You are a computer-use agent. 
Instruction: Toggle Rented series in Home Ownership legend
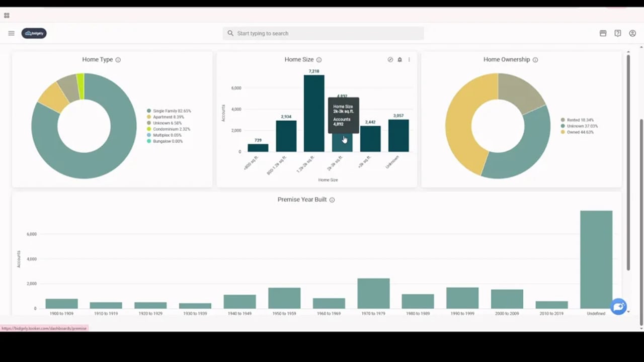pos(580,120)
